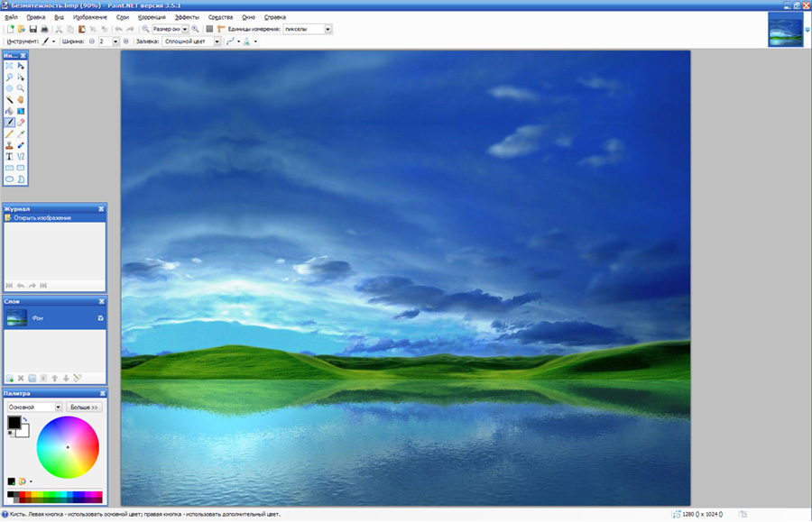812x522 pixels.
Task: Open the Коррекция menu
Action: [x=152, y=17]
